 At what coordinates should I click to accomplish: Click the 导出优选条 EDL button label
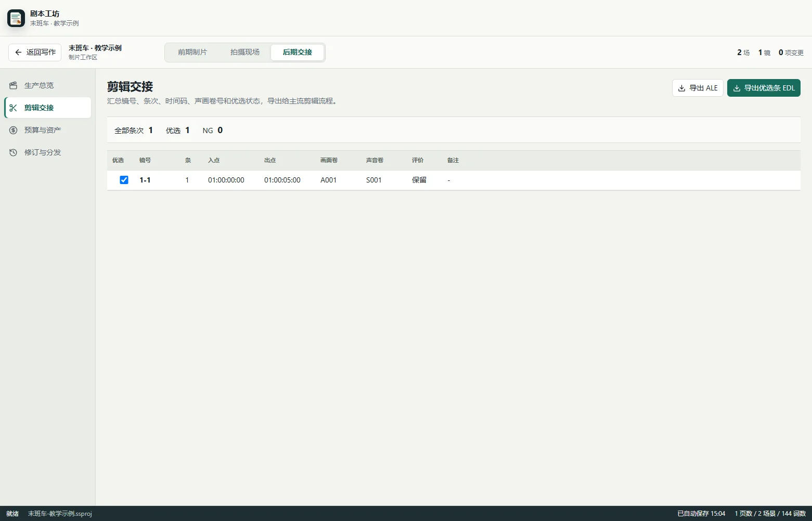(x=769, y=88)
